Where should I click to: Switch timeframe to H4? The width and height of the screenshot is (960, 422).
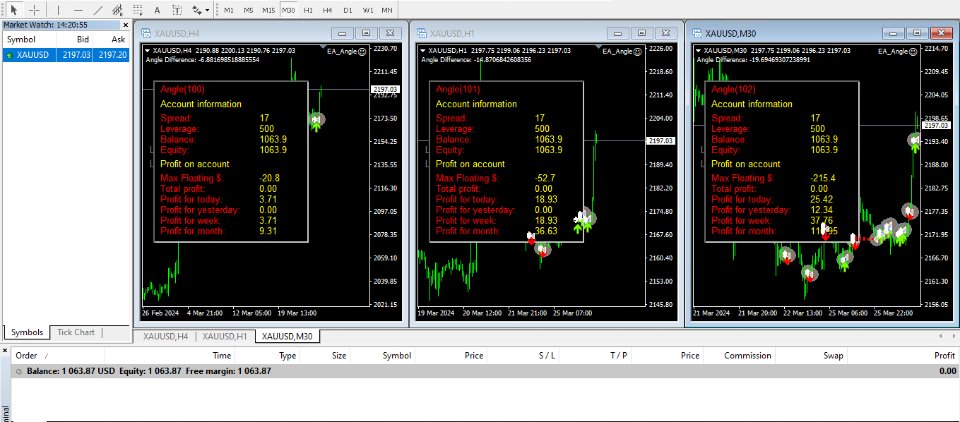click(328, 10)
